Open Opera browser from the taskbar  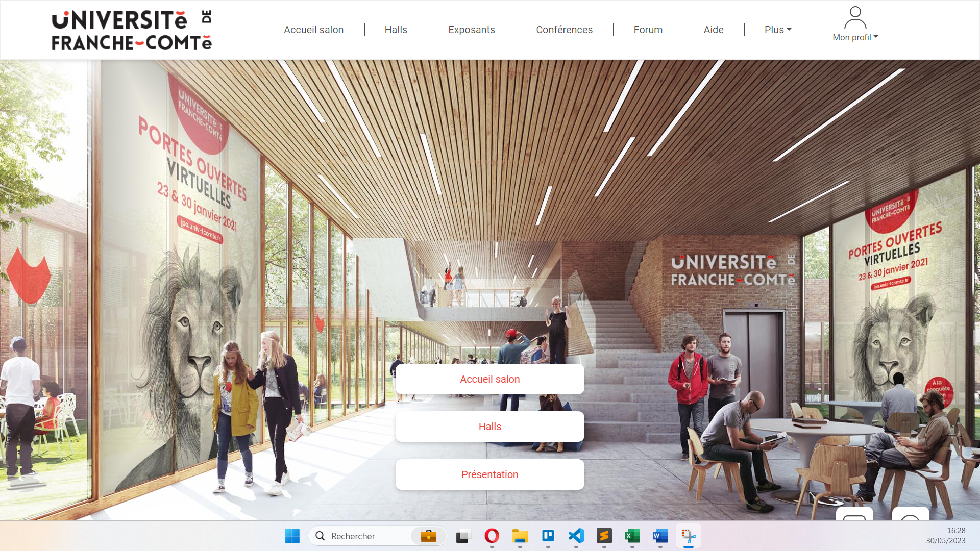point(492,536)
